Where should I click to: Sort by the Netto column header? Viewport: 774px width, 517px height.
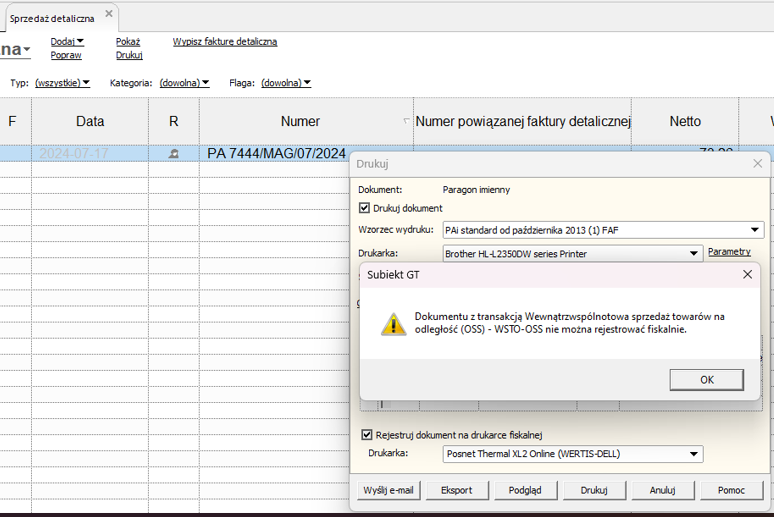pyautogui.click(x=685, y=121)
